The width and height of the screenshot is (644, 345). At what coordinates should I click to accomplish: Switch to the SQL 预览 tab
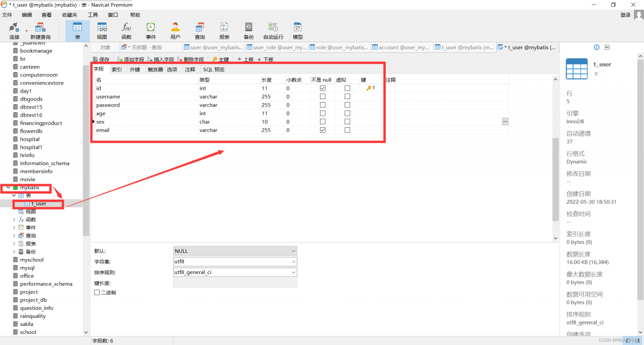pyautogui.click(x=214, y=69)
